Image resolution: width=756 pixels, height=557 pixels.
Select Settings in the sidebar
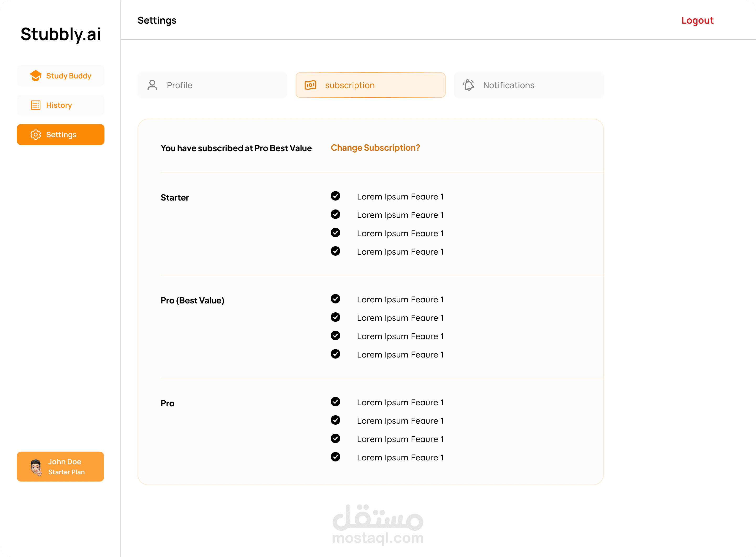click(61, 135)
